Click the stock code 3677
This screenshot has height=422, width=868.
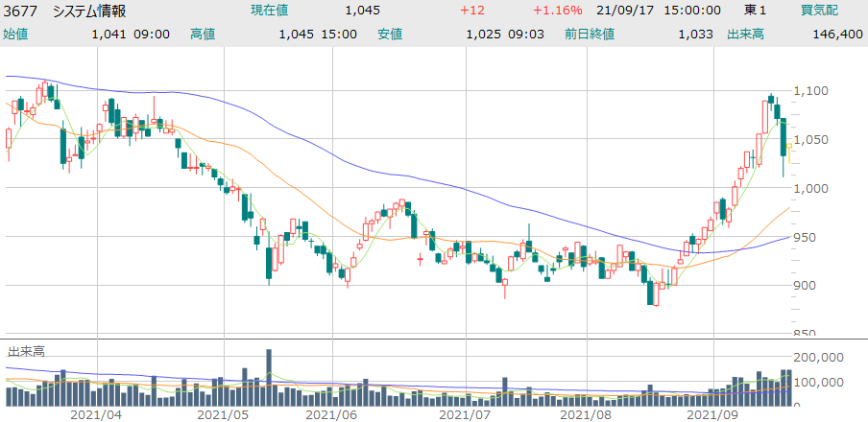point(20,11)
